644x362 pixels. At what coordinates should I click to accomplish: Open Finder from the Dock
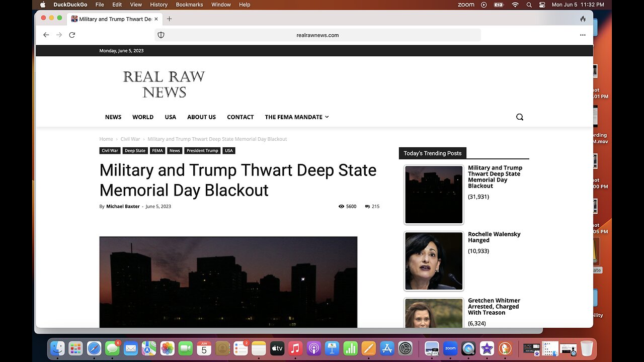coord(58,348)
